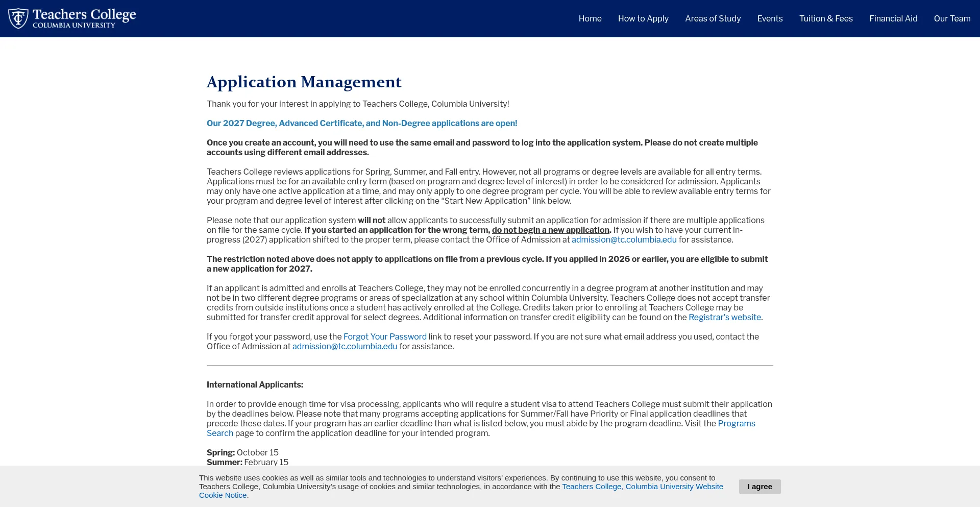Navigate to Financial Aid
The width and height of the screenshot is (980, 507).
pyautogui.click(x=893, y=18)
